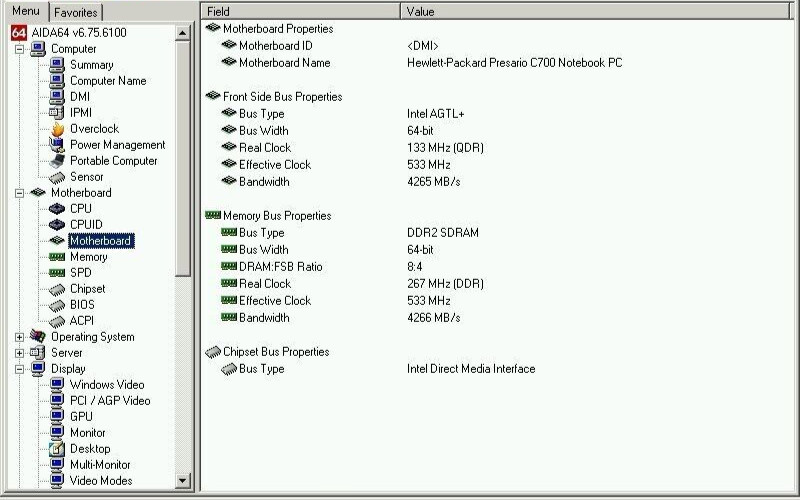Click the AIDA64 logo icon in tree
This screenshot has height=500, width=800.
pos(19,33)
